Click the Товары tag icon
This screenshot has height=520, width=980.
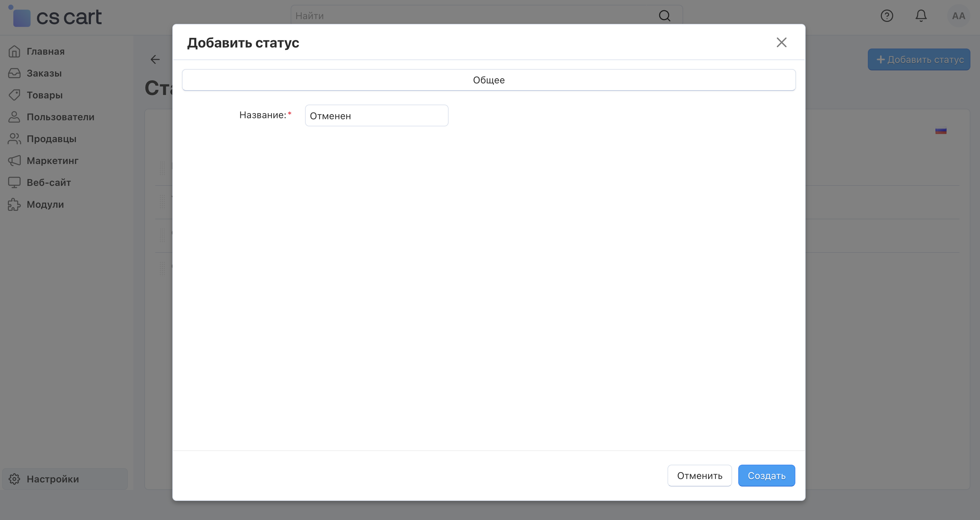coord(14,95)
